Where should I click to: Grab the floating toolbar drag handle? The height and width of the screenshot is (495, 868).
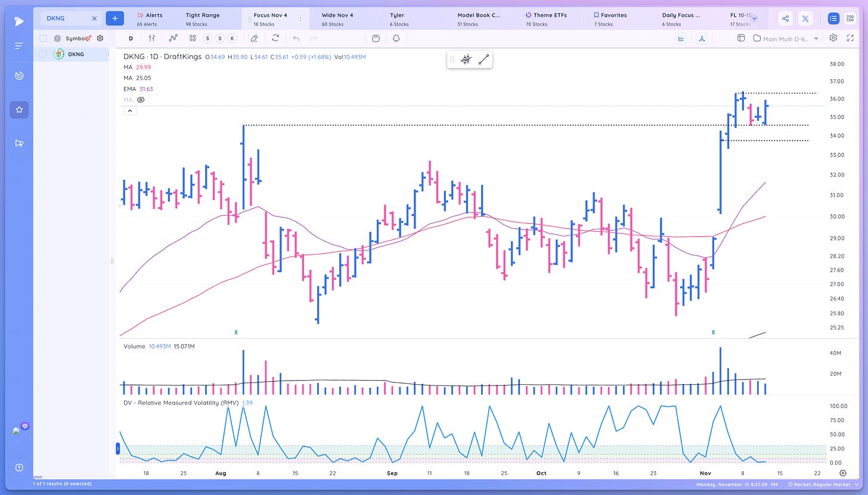click(x=452, y=60)
